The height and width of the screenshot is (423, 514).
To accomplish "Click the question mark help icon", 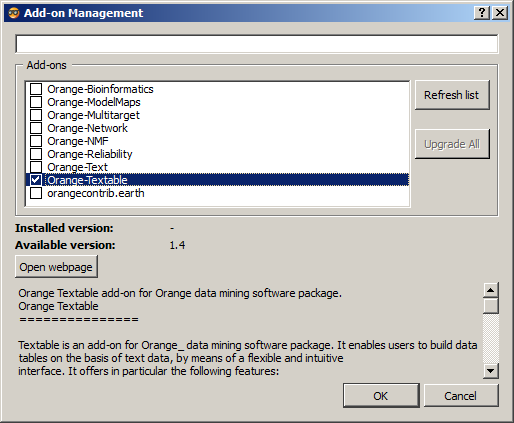I will point(482,13).
